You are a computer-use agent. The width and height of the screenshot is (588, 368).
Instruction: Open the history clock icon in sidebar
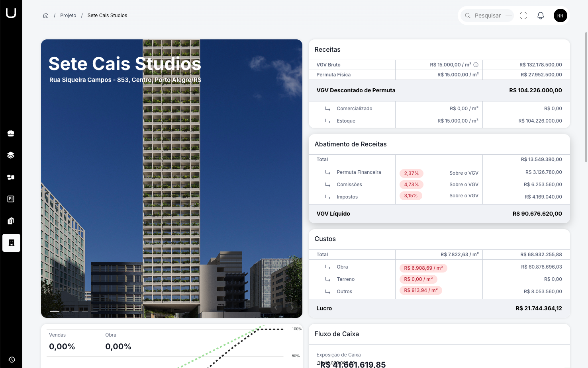(x=12, y=360)
